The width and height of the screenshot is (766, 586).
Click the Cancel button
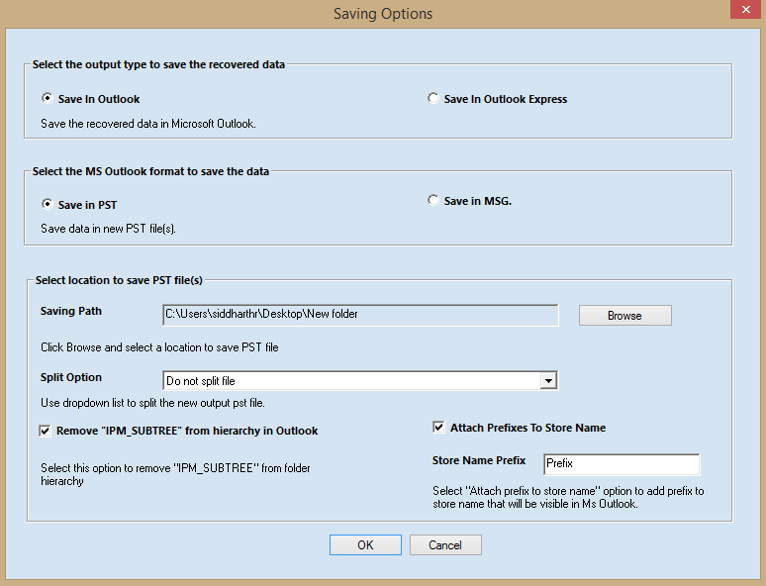(x=446, y=545)
